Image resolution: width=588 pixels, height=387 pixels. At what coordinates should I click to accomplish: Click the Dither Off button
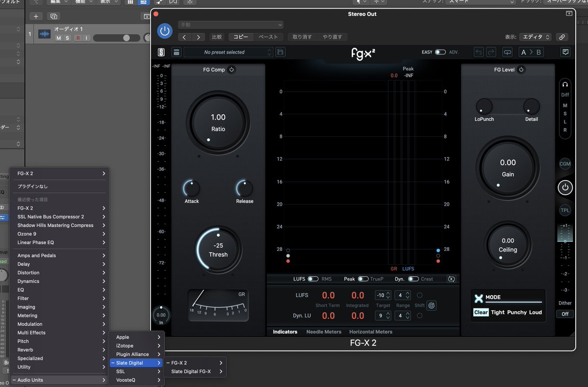pos(565,314)
